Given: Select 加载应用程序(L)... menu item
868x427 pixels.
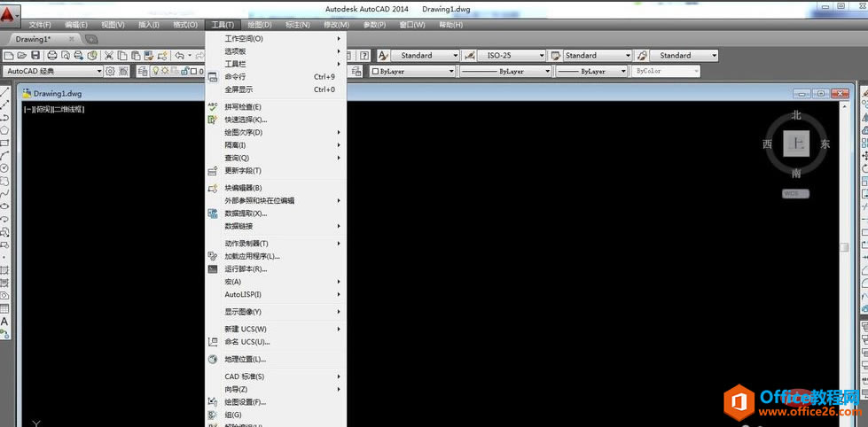Looking at the screenshot, I should (276, 256).
